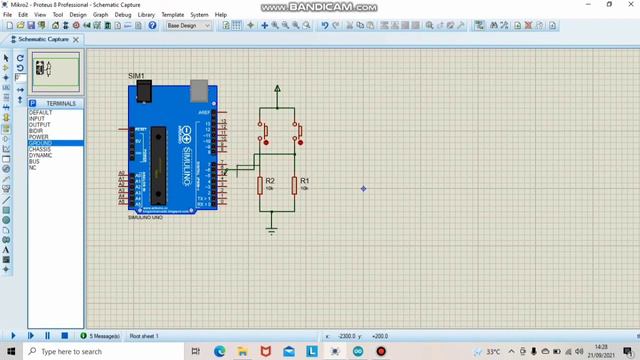Open the 5 Message(s) log
640x360 pixels.
click(100, 336)
